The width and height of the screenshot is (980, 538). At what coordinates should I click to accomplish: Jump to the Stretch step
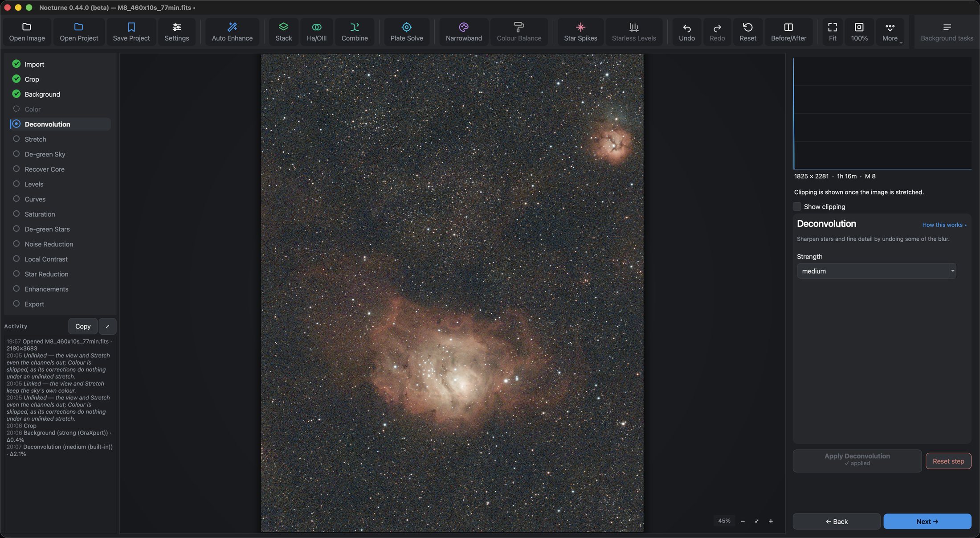[60, 139]
